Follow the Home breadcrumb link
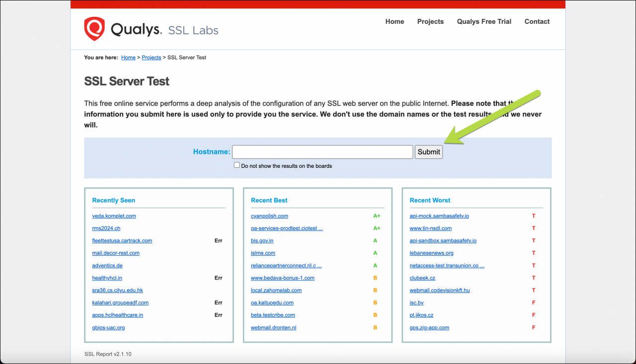Screen dimensions: 636x364 pyautogui.click(x=128, y=58)
